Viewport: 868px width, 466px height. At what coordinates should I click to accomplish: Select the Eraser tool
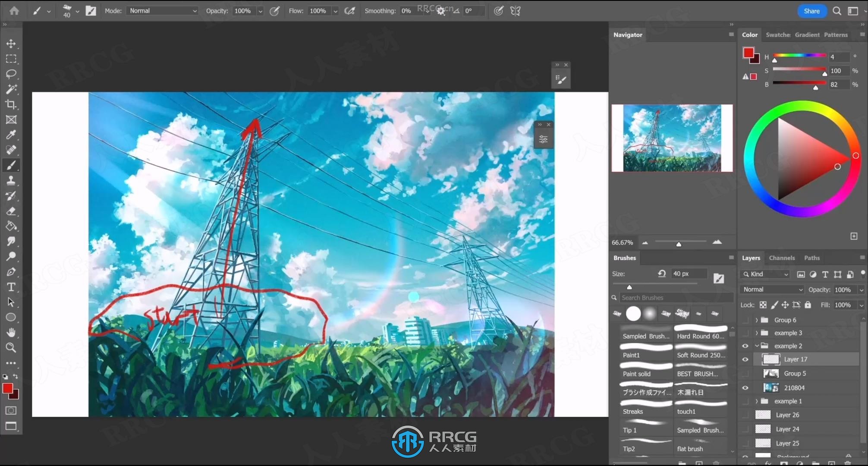click(11, 211)
